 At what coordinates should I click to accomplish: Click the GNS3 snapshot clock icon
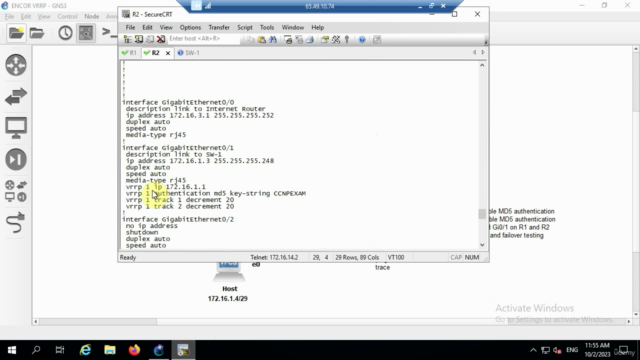coord(65,33)
